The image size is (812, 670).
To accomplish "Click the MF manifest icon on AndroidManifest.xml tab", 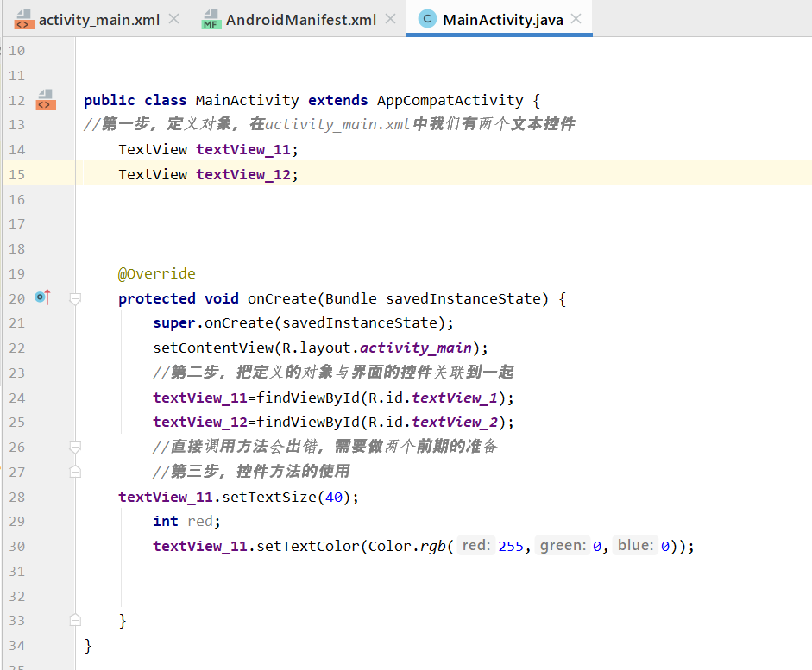I will [211, 19].
